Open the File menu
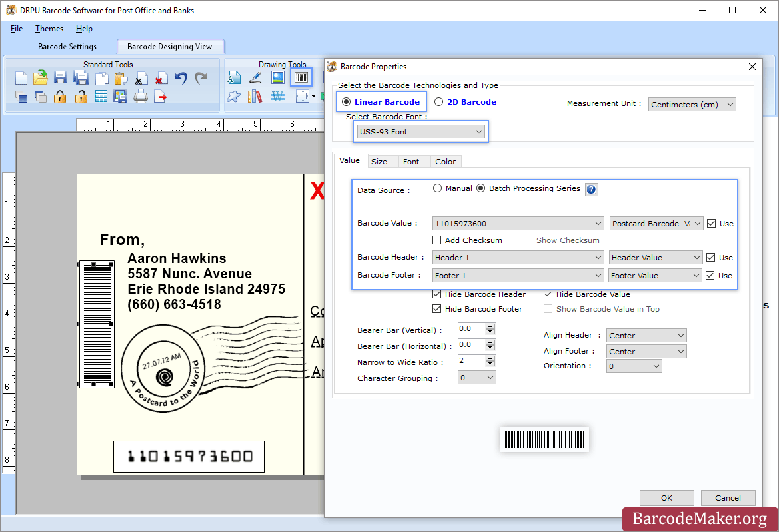779x532 pixels. click(17, 29)
